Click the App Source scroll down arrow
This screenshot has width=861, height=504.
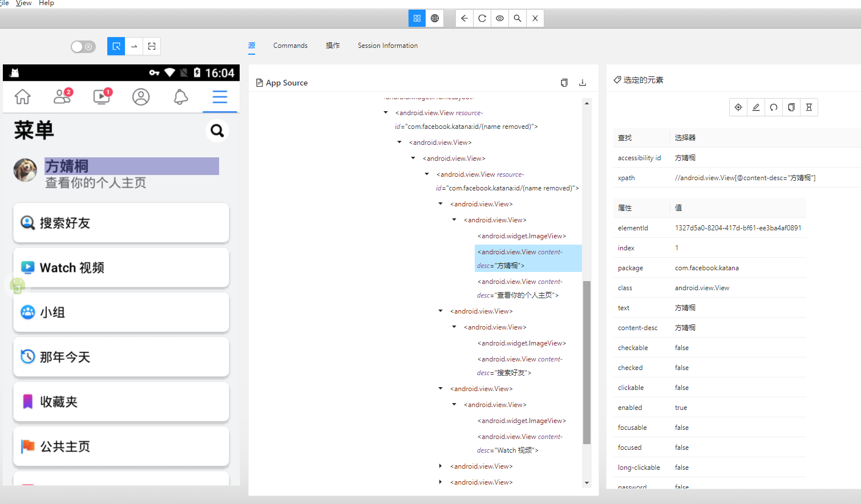click(587, 483)
